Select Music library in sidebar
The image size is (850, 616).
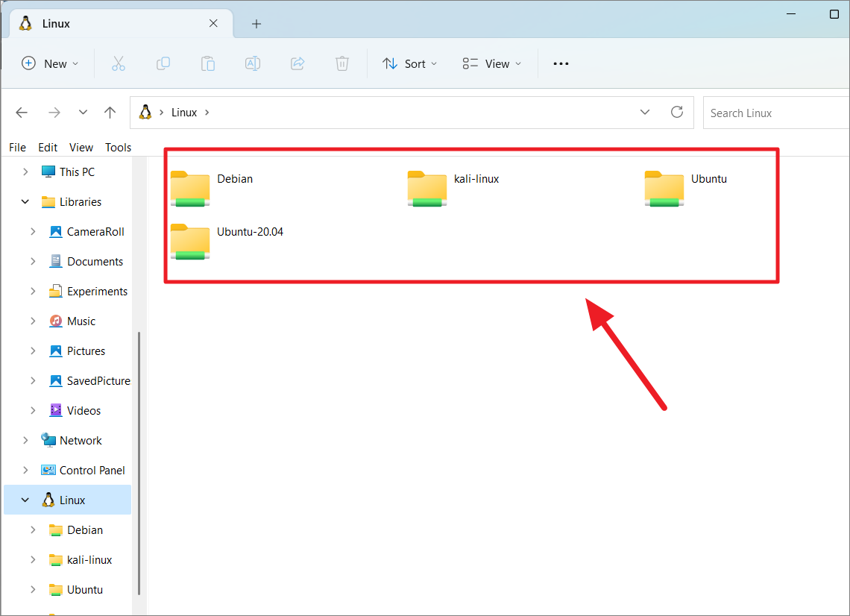coord(81,321)
